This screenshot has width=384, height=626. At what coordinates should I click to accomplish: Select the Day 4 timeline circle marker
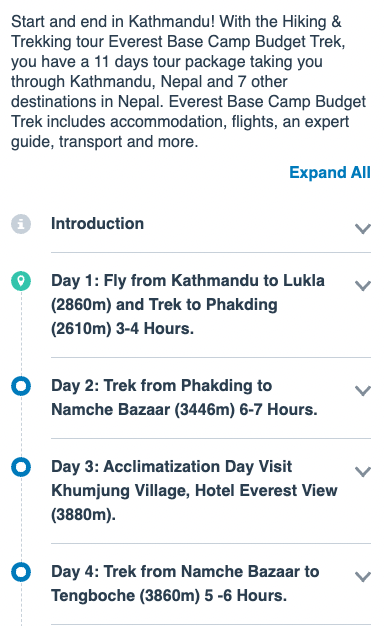pyautogui.click(x=21, y=572)
